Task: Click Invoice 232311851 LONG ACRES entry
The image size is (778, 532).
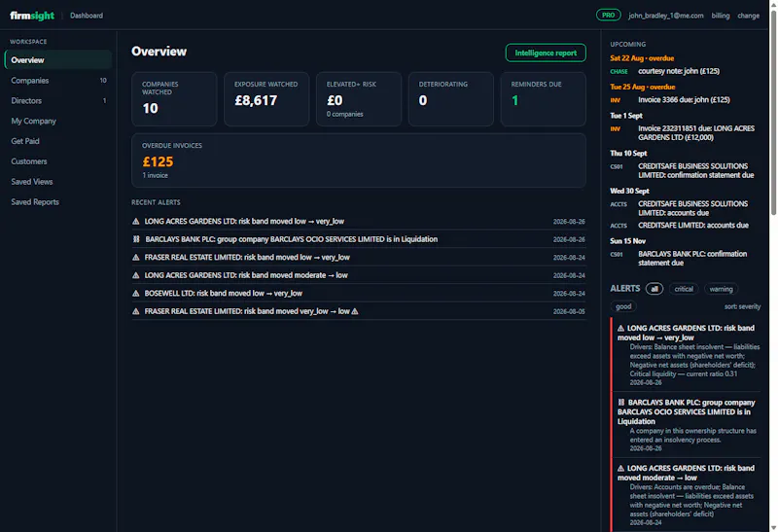Action: 696,133
